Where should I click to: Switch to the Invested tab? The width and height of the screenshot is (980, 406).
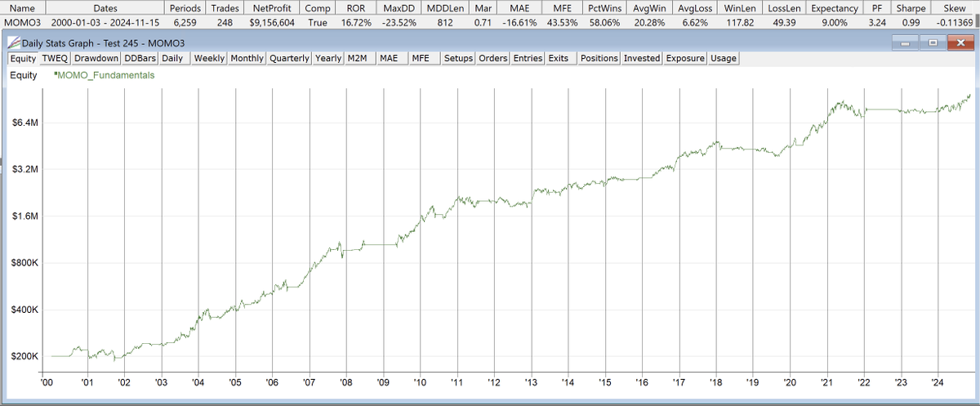pos(642,58)
